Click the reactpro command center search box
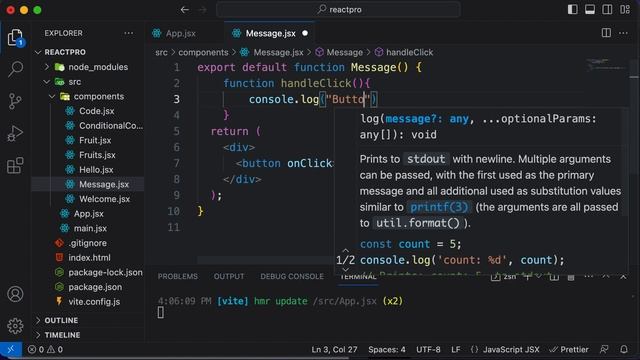Viewport: 640px width, 360px height. 338,9
